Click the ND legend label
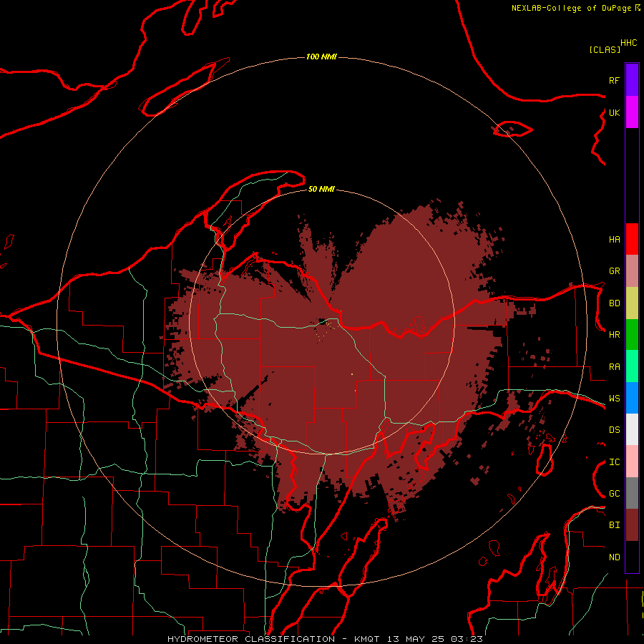 click(614, 557)
